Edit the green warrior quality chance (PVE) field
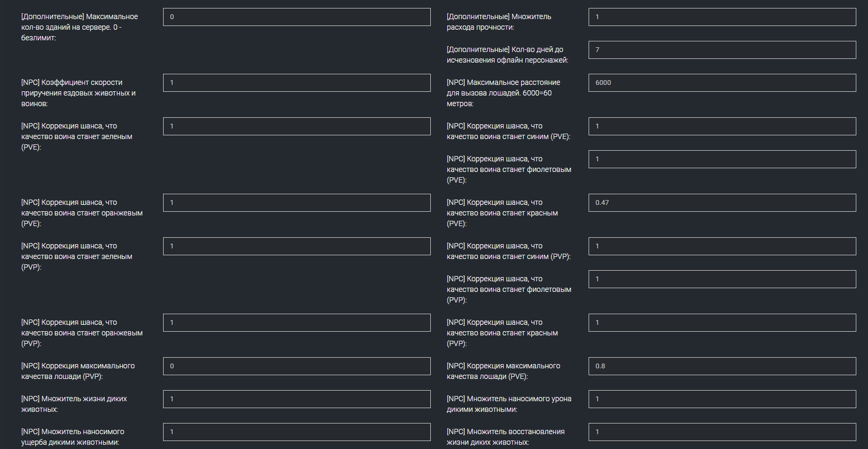This screenshot has height=449, width=868. (296, 126)
